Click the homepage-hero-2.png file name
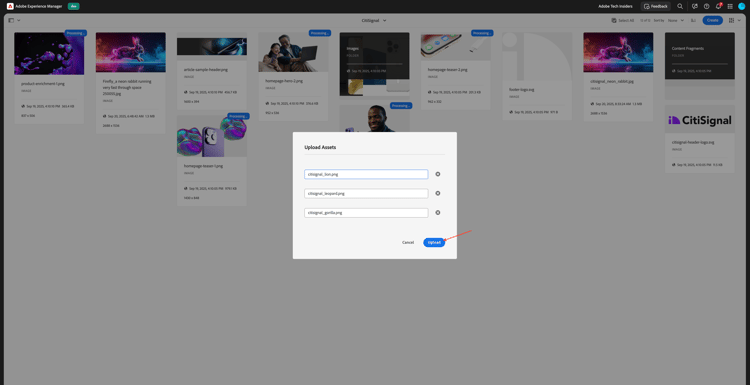Screen dimensions: 750x385 tap(284, 81)
